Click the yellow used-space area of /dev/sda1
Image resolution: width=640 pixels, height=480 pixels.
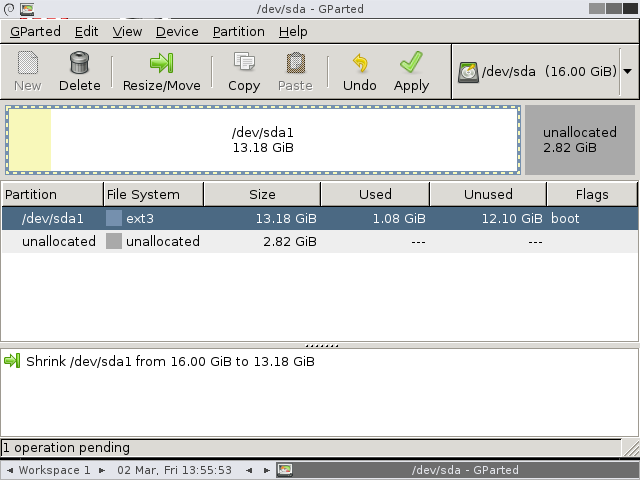(30, 140)
